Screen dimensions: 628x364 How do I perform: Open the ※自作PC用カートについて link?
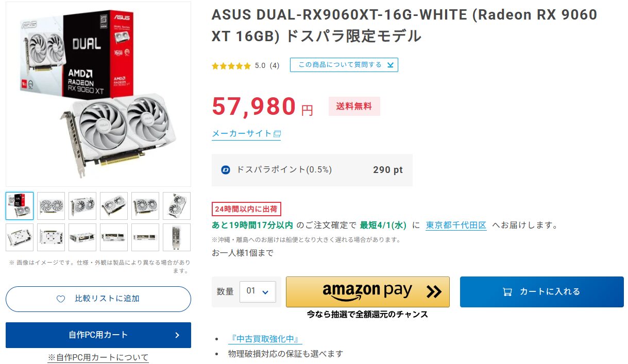click(x=98, y=357)
